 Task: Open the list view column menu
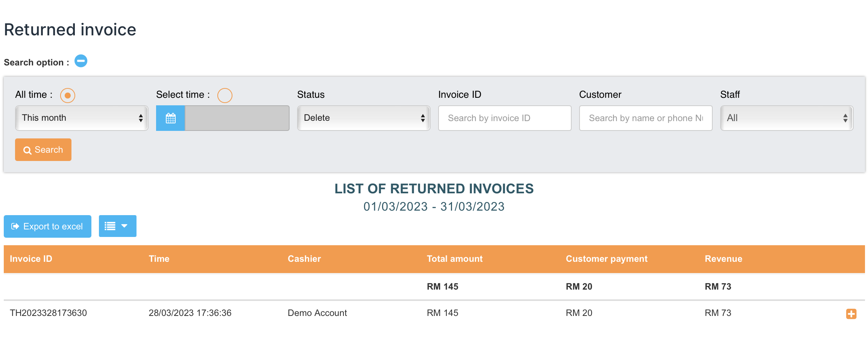[x=117, y=226]
